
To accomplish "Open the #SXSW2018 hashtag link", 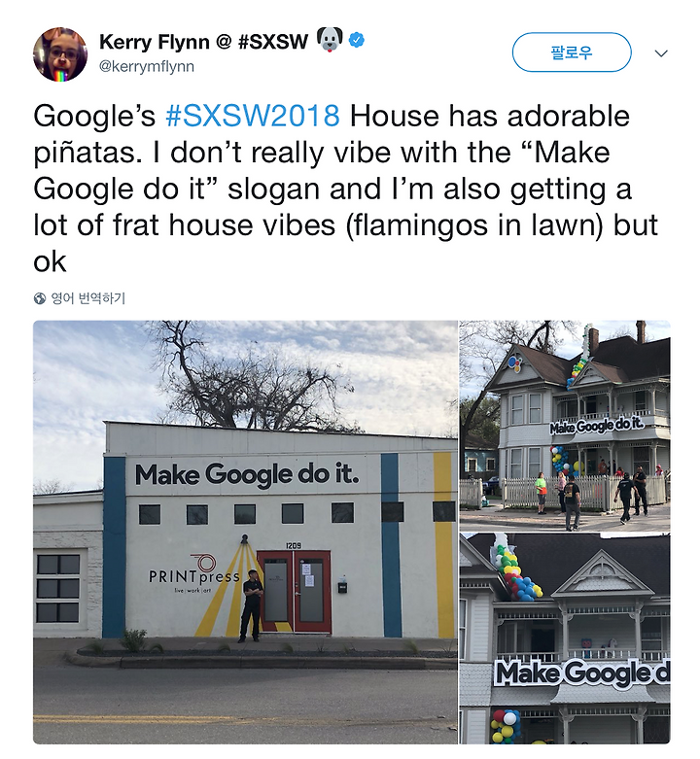I will (x=253, y=117).
